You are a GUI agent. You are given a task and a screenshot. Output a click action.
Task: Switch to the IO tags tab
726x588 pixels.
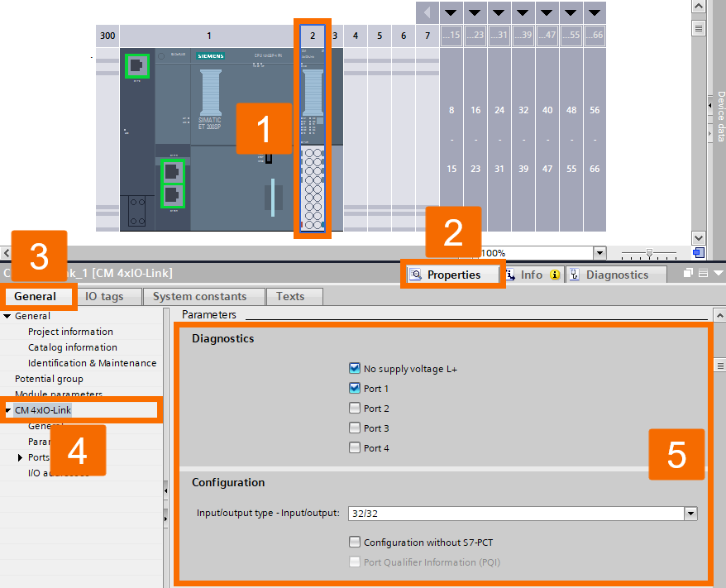click(x=104, y=296)
